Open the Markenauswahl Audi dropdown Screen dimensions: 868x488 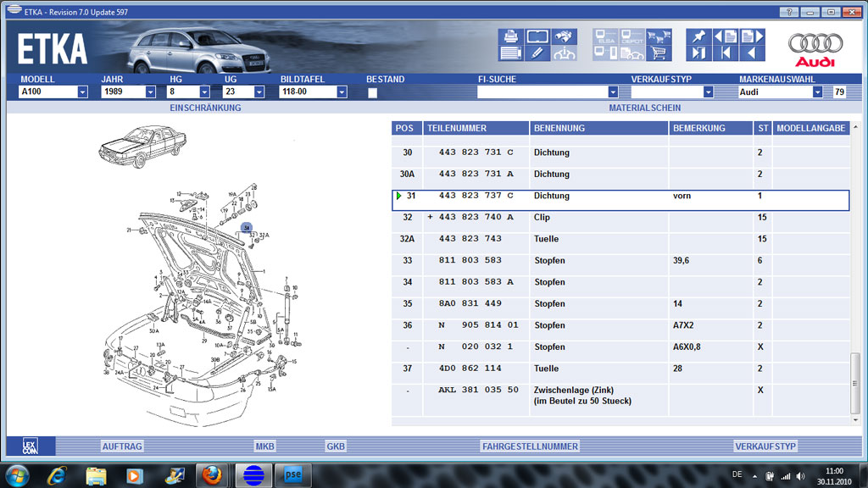[x=817, y=92]
